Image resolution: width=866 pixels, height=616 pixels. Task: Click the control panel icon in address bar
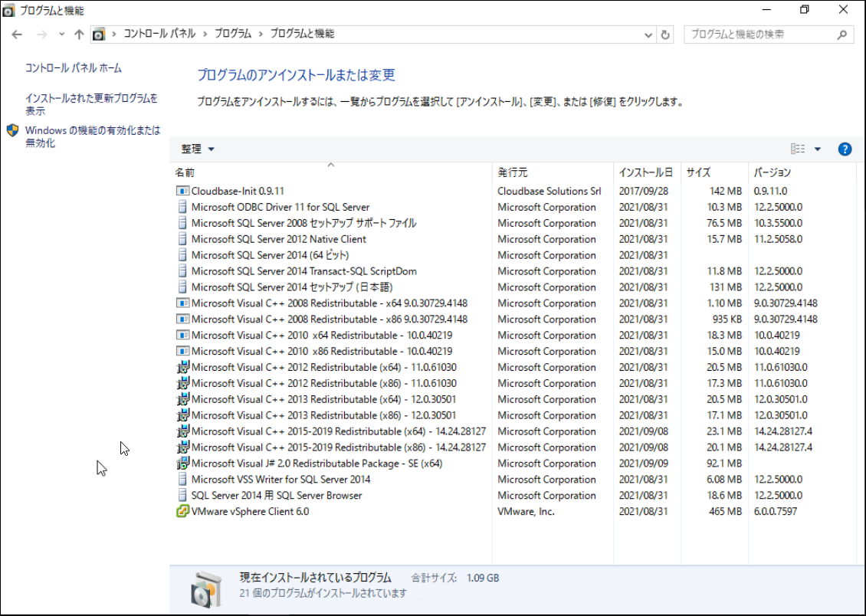point(98,34)
